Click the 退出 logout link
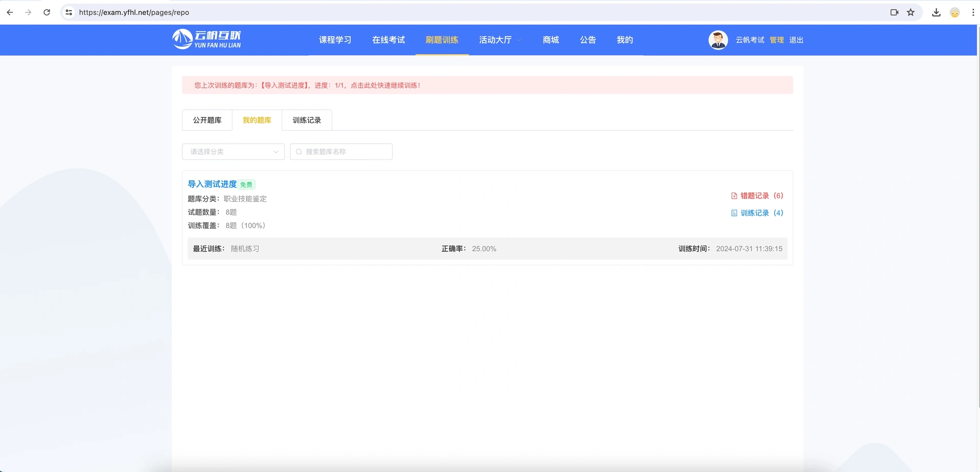The image size is (980, 472). (x=796, y=40)
